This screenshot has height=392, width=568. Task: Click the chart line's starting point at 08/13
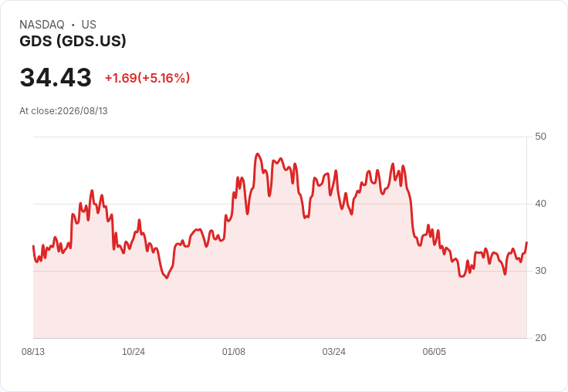[x=33, y=246]
